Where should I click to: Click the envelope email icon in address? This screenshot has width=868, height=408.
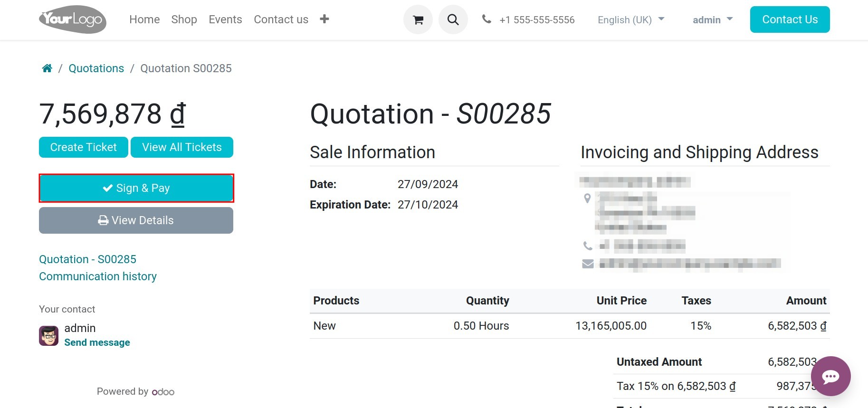point(588,264)
